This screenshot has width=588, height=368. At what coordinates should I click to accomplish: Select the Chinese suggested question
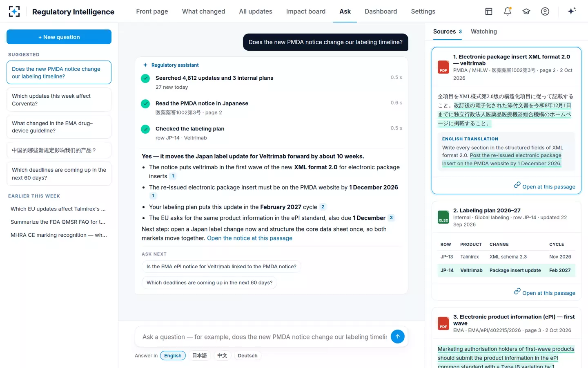point(59,150)
